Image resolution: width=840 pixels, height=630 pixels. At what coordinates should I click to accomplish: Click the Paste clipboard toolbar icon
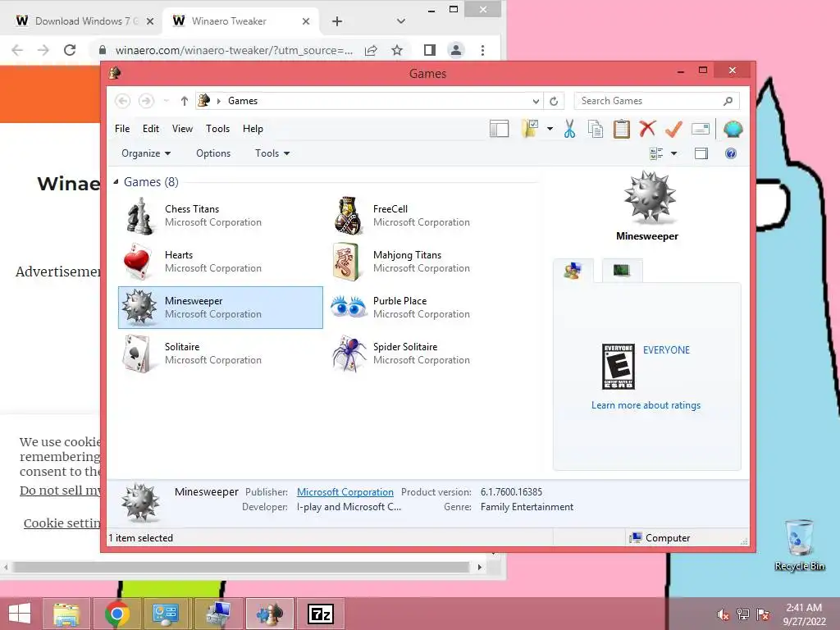pyautogui.click(x=622, y=129)
